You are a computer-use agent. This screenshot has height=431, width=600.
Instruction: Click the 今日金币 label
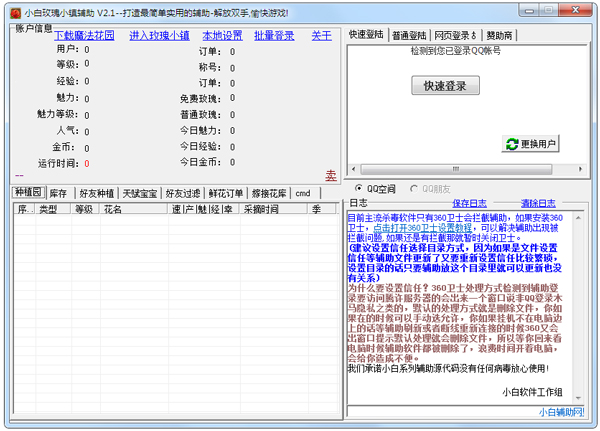(201, 162)
